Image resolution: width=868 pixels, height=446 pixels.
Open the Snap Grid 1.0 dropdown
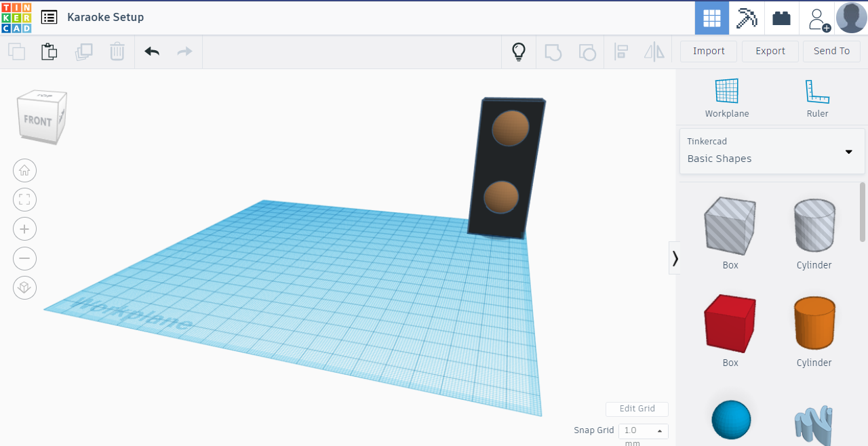point(643,431)
